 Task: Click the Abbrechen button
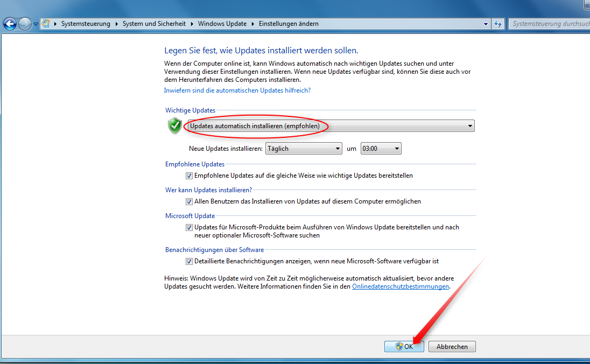point(452,346)
